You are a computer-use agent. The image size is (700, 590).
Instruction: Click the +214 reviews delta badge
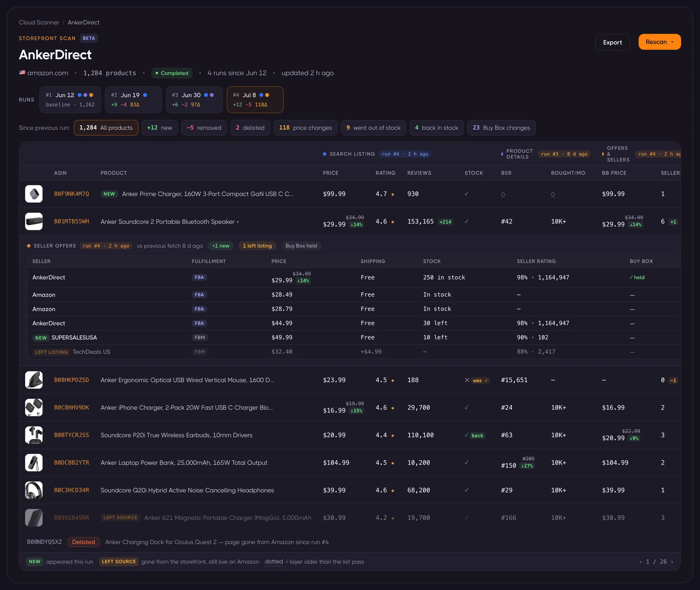(x=445, y=222)
